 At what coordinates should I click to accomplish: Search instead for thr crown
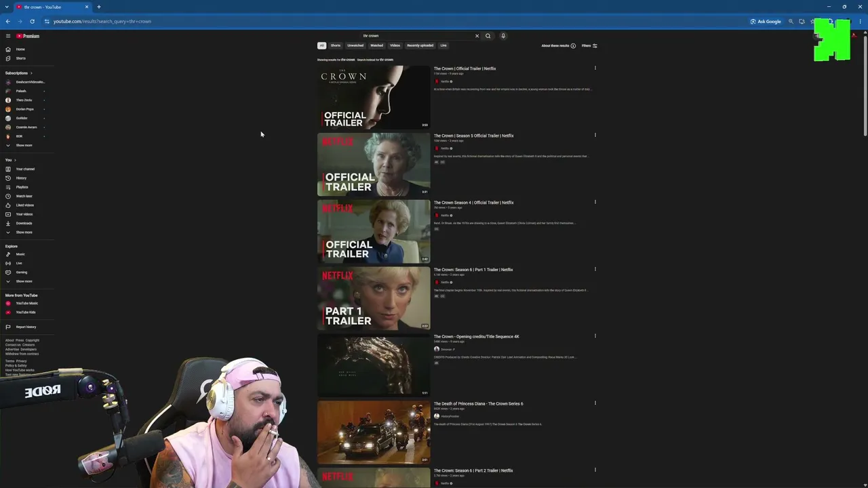[x=375, y=60]
